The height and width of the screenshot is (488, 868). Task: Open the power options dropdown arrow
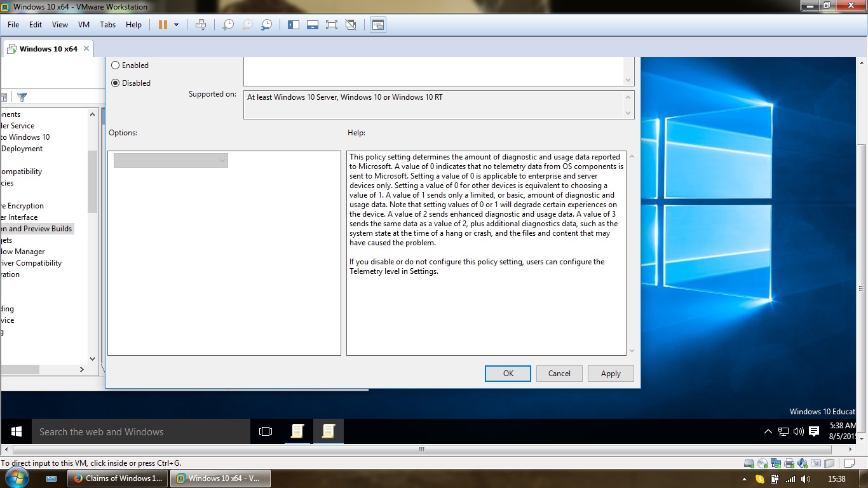click(x=176, y=25)
